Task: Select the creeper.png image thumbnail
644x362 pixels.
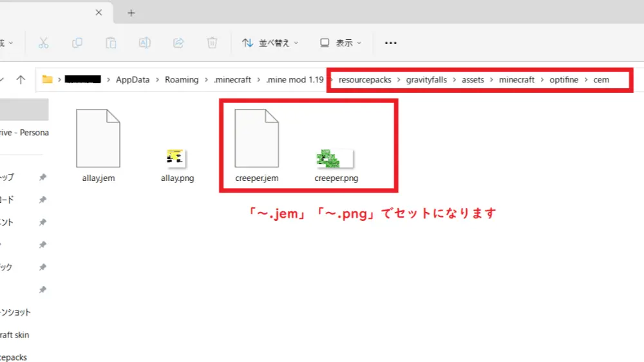Action: (336, 158)
